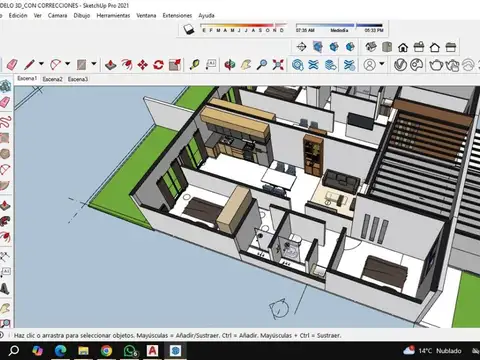Expand the Arc tool dropdown arrow
The width and height of the screenshot is (480, 360).
pos(67,64)
